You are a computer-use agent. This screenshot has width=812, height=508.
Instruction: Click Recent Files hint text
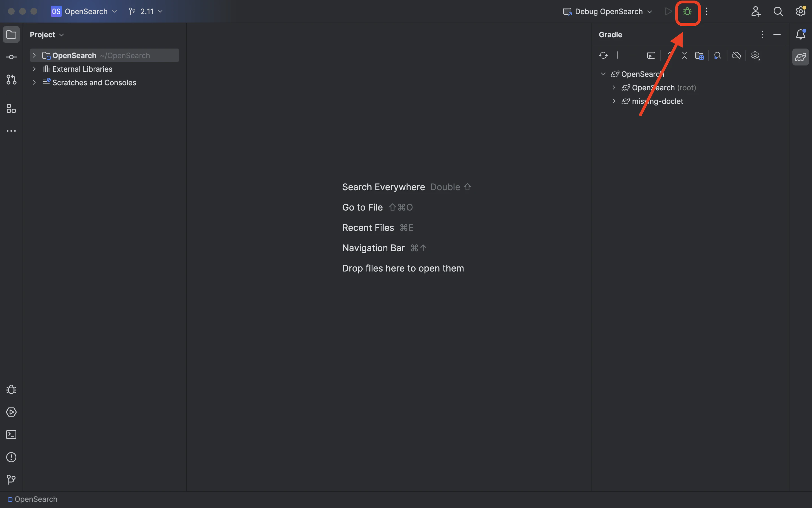[x=368, y=228]
